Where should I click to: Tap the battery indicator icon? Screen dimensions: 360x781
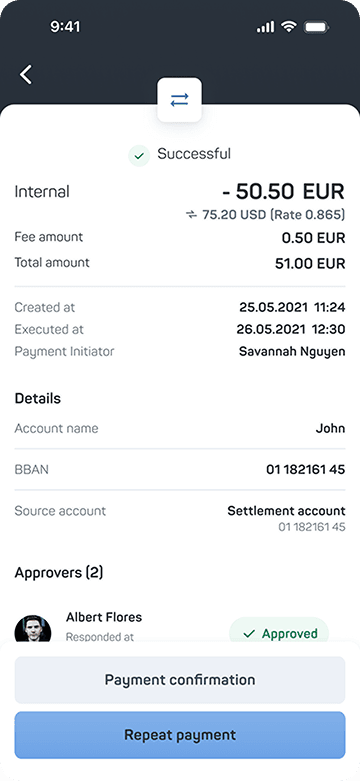pos(316,27)
